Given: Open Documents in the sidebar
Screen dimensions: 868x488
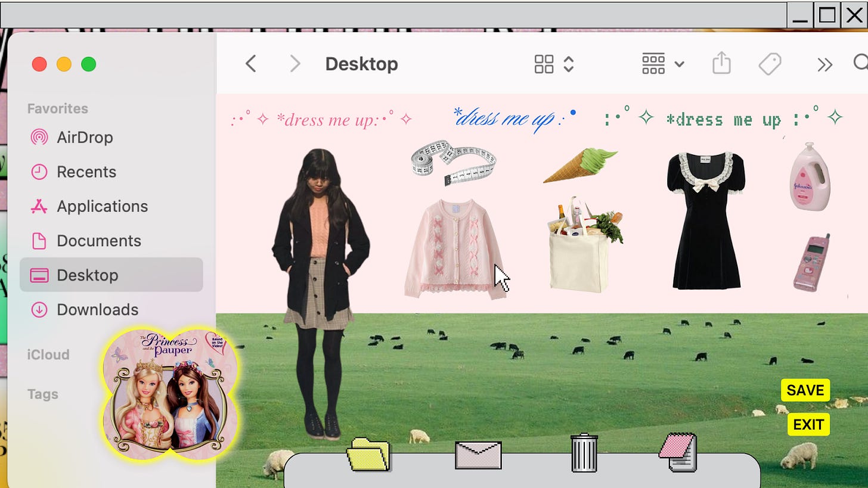Looking at the screenshot, I should 111,241.
